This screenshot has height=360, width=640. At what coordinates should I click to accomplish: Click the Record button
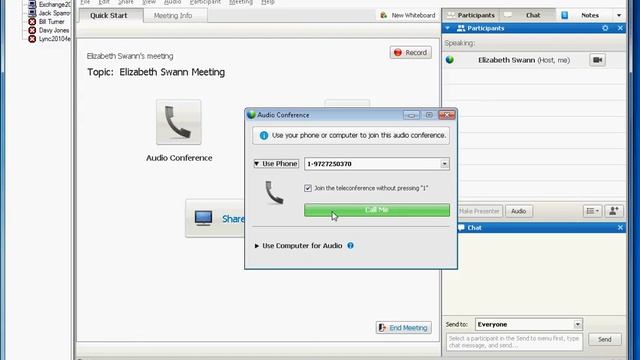click(411, 53)
